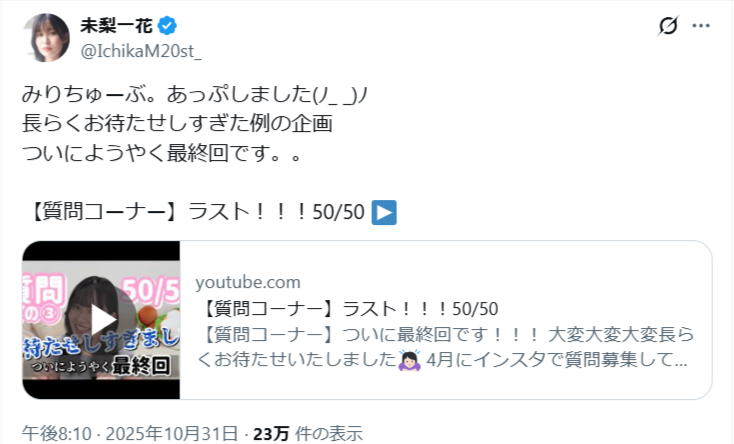Viewport: 734px width, 444px height.
Task: Open 未梨一花's profile avatar picture
Action: tap(46, 37)
